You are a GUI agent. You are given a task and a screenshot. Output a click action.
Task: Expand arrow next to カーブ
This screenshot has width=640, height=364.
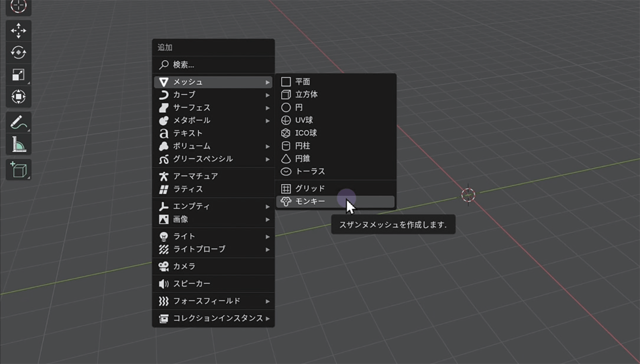(x=268, y=95)
